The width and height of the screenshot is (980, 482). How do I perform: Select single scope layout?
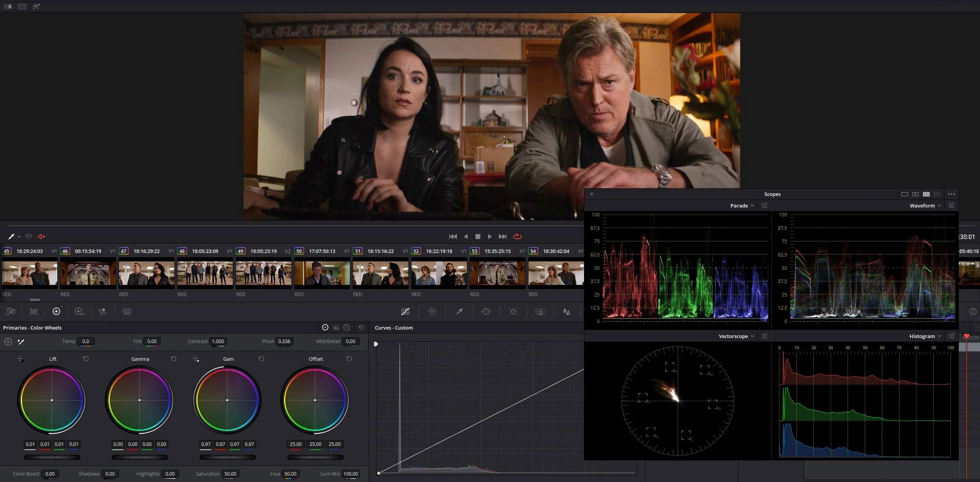[x=905, y=194]
